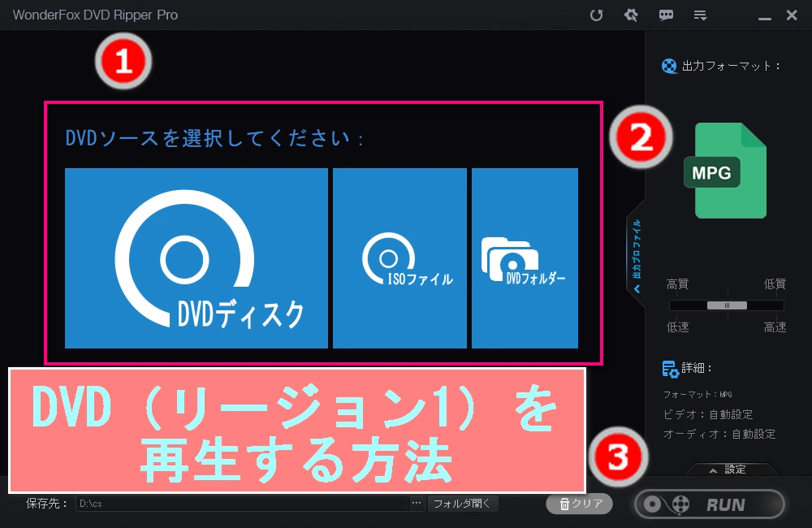
Task: Click the クリア trash button
Action: tap(580, 504)
